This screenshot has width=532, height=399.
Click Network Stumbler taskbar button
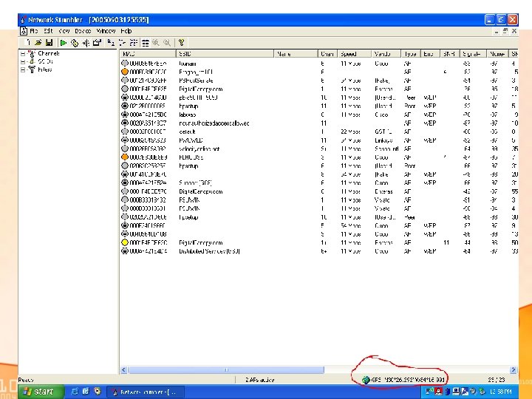(x=146, y=392)
